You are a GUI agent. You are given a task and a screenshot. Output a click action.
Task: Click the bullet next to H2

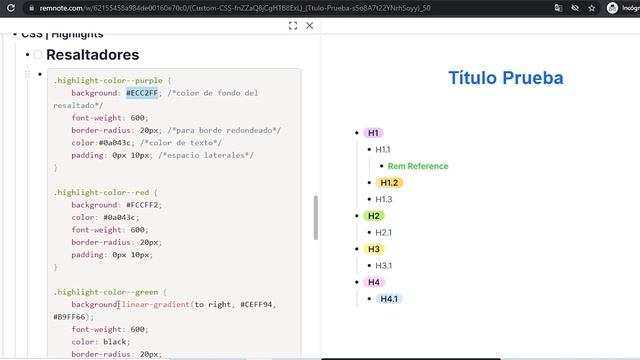point(357,216)
